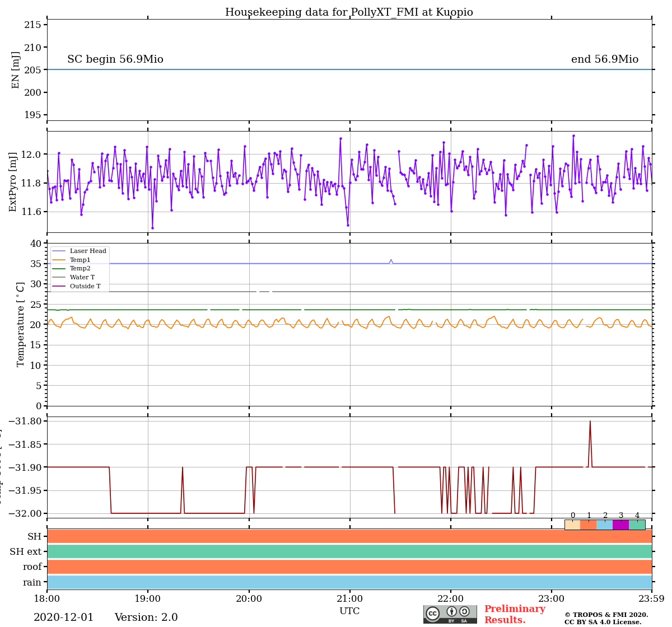Click the 22:00 time axis tick label
Image resolution: width=672 pixels, height=627 pixels.
click(451, 598)
